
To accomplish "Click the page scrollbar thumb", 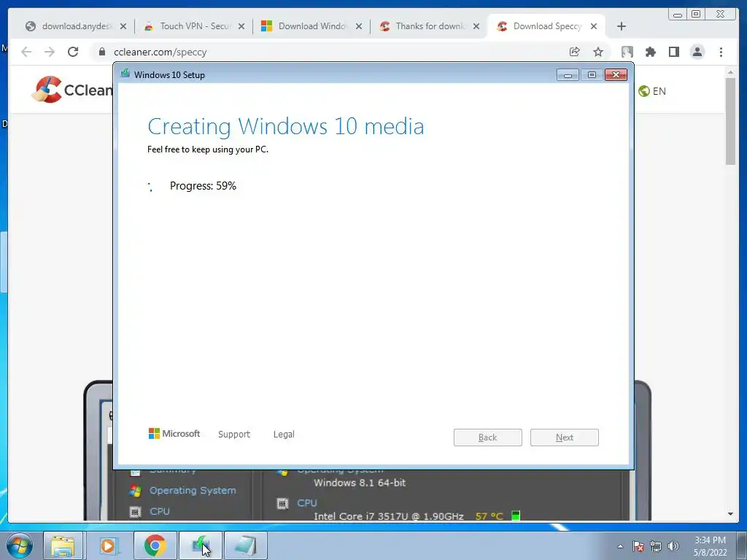I will [x=730, y=121].
